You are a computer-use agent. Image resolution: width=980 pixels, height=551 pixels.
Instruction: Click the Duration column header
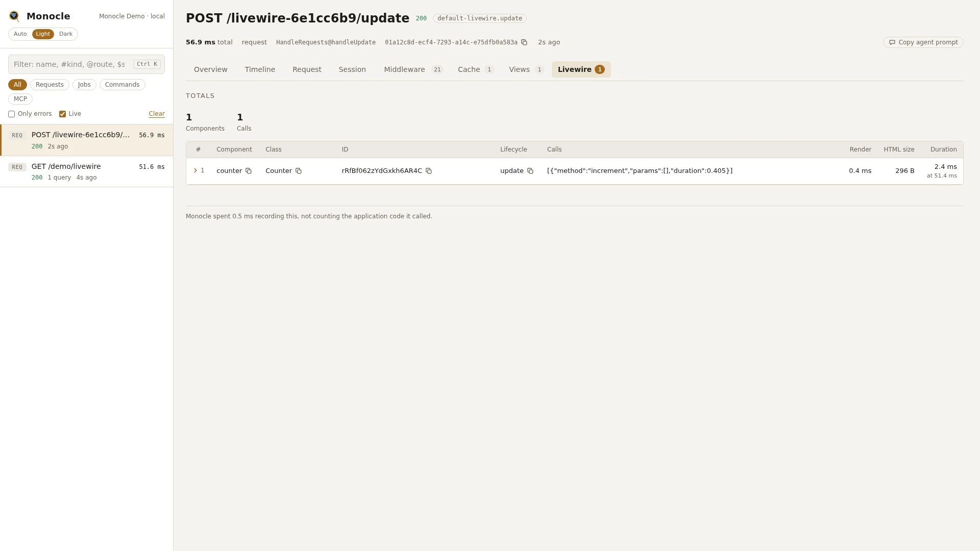(x=943, y=149)
